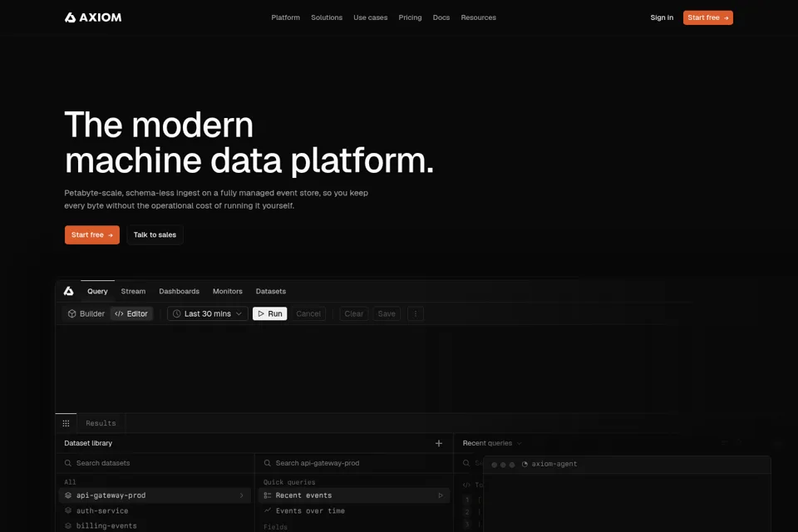Click the Start free button in header
This screenshot has width=798, height=532.
pos(708,17)
